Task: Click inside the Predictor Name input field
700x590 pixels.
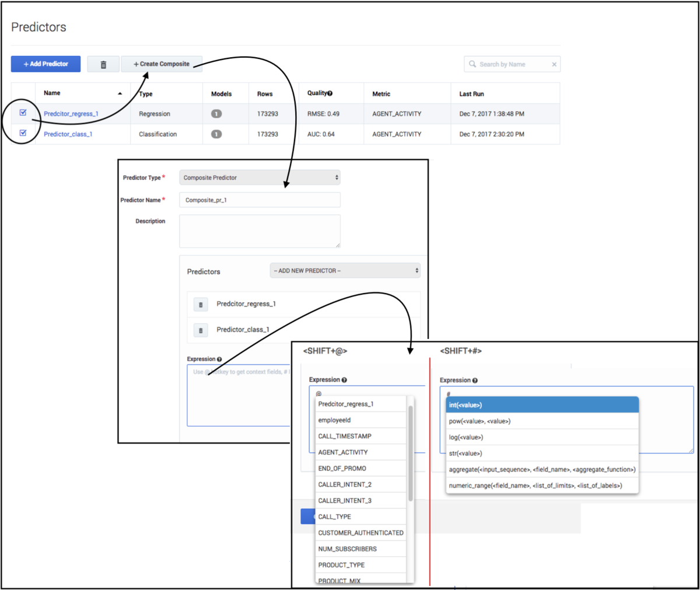Action: click(259, 200)
